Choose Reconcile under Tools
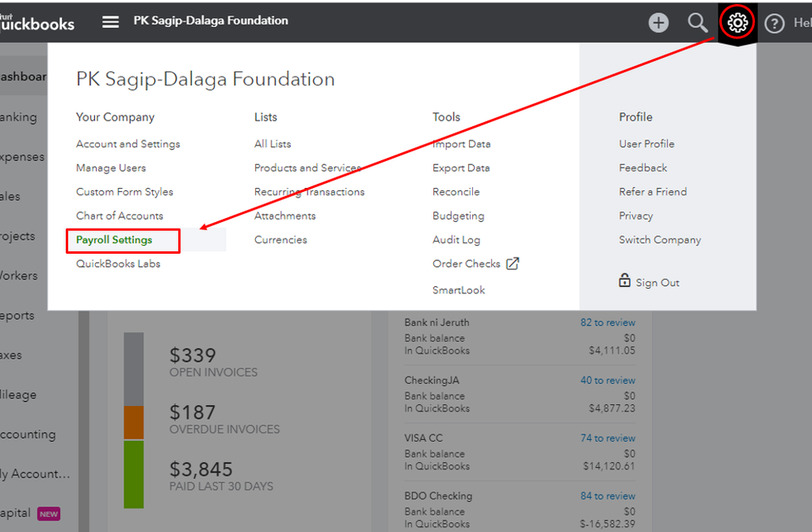Image resolution: width=812 pixels, height=532 pixels. [x=456, y=192]
